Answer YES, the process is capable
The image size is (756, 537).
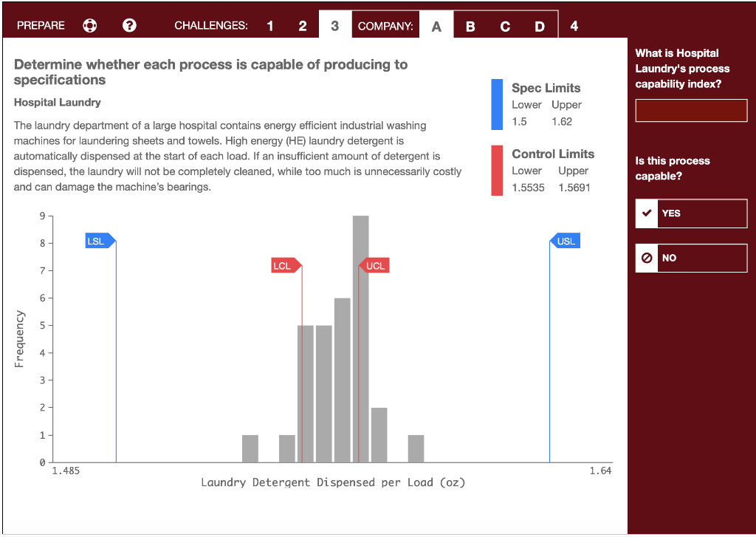(x=691, y=213)
